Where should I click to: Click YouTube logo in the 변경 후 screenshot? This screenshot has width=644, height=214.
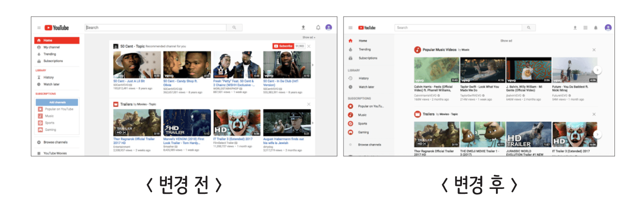coord(367,28)
